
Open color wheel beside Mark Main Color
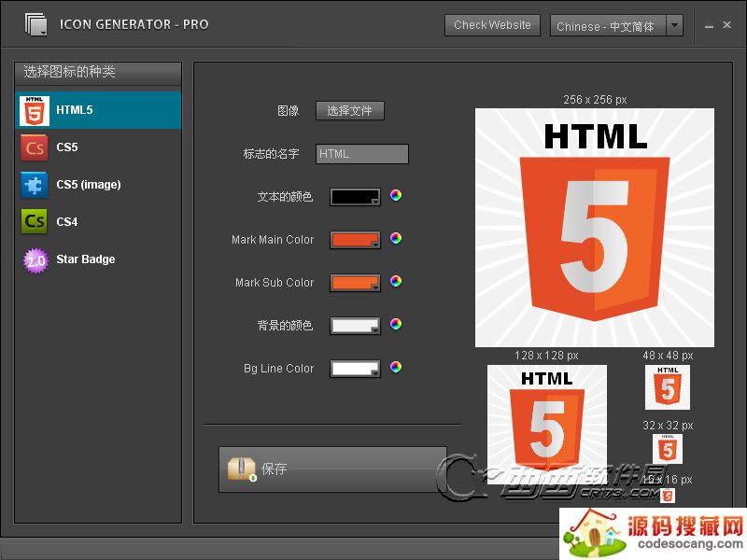[396, 239]
